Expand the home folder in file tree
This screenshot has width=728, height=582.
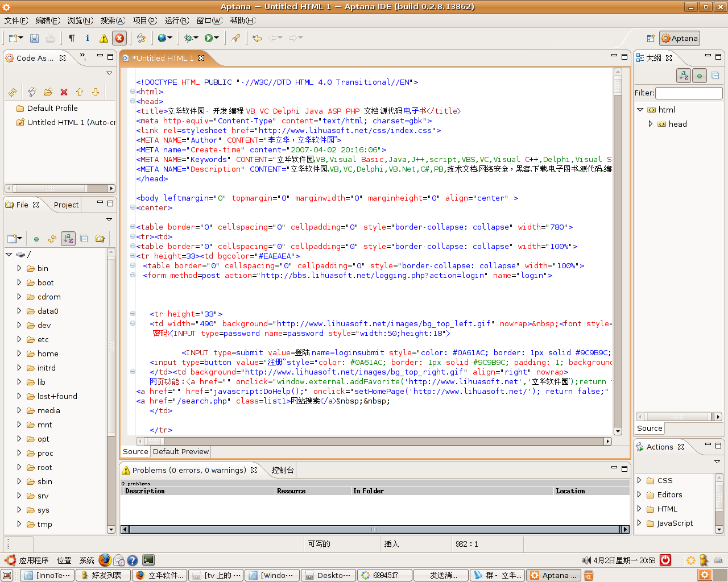point(19,354)
